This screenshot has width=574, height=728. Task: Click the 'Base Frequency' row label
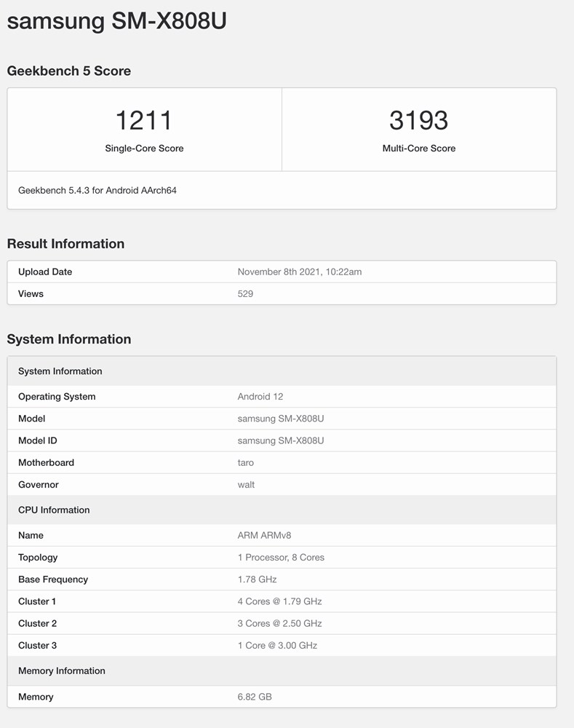pos(53,579)
